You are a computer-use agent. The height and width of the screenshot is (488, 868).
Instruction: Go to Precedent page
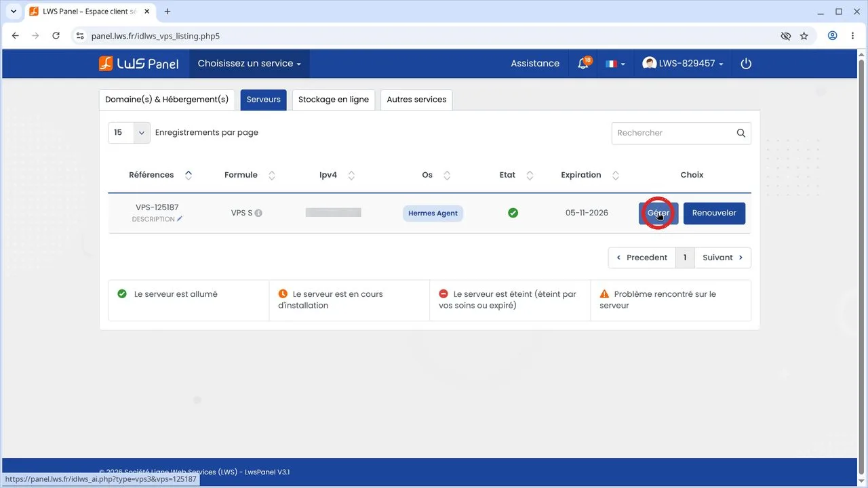click(642, 258)
